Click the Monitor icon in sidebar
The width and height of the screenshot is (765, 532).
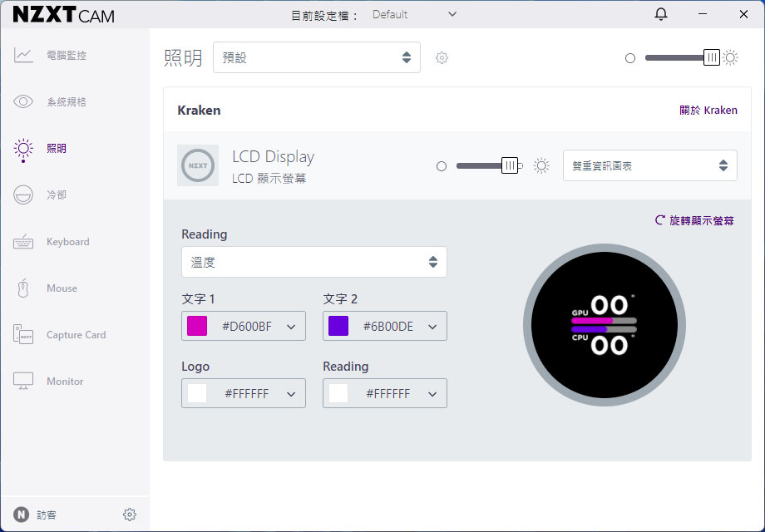click(23, 381)
